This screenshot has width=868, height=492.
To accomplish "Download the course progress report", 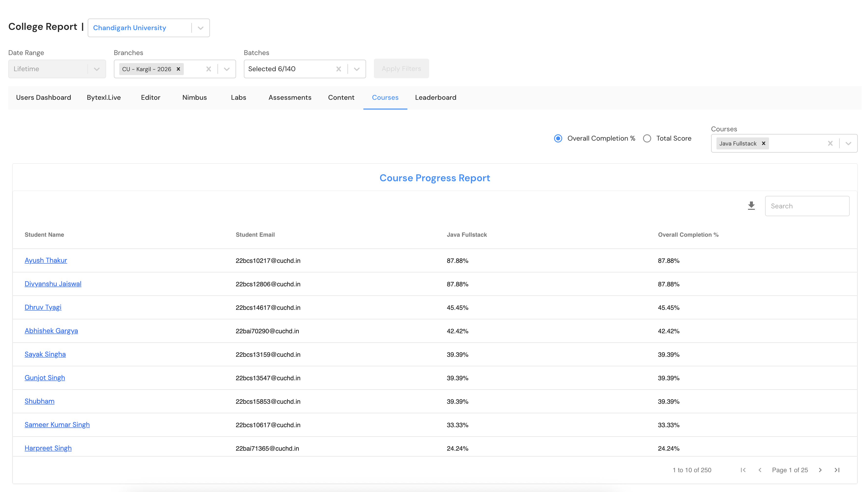I will click(751, 206).
